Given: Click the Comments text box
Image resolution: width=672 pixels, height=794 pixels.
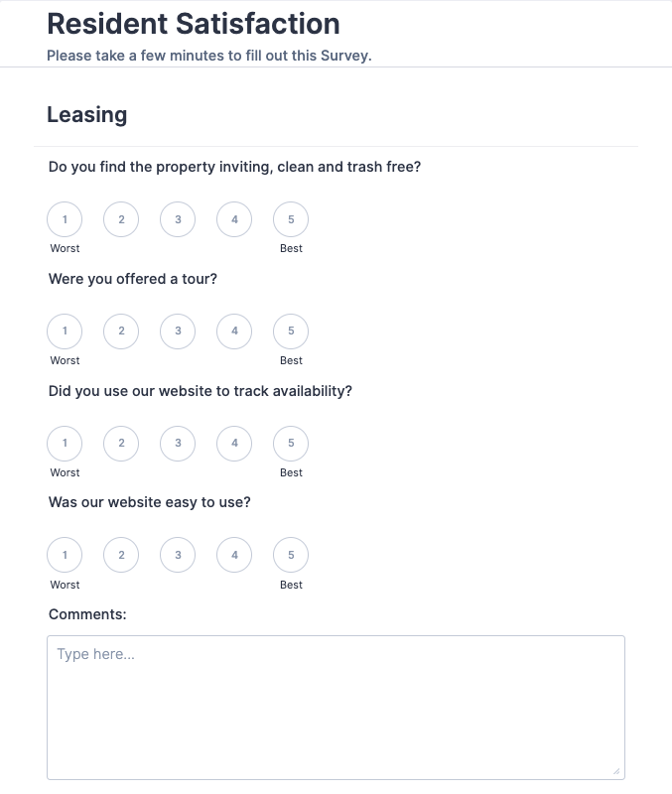Looking at the screenshot, I should pos(336,707).
